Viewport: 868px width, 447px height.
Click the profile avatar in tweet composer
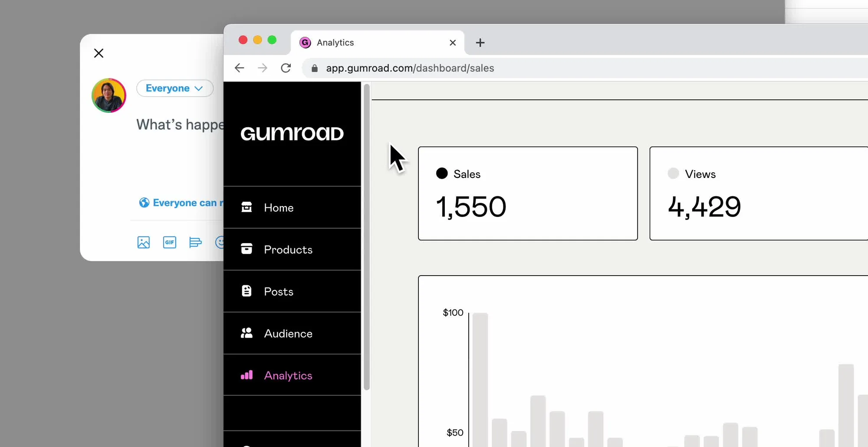(x=109, y=95)
